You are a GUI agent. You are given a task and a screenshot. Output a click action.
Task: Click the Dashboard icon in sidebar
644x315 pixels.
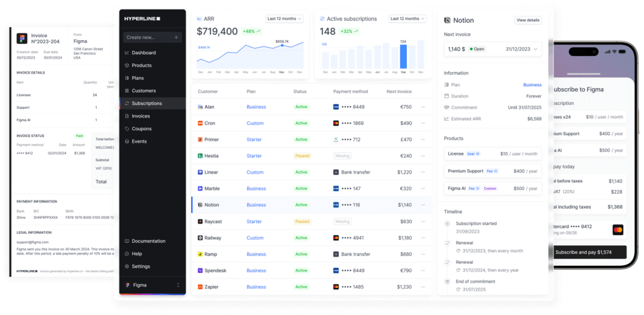127,53
